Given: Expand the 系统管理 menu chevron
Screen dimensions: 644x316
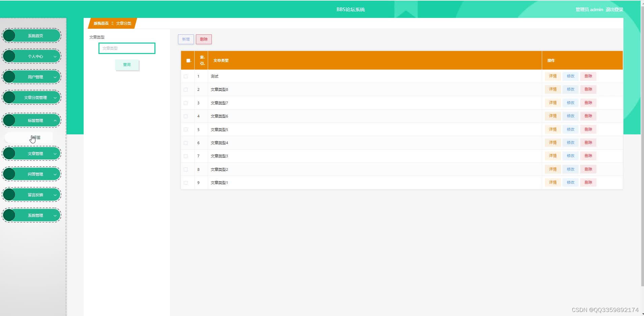Looking at the screenshot, I should pyautogui.click(x=55, y=216).
